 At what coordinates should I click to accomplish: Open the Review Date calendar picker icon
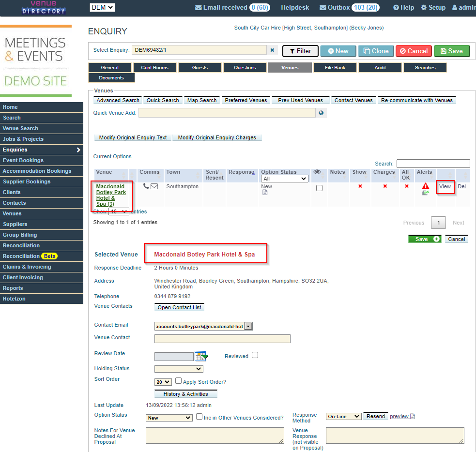tap(201, 356)
